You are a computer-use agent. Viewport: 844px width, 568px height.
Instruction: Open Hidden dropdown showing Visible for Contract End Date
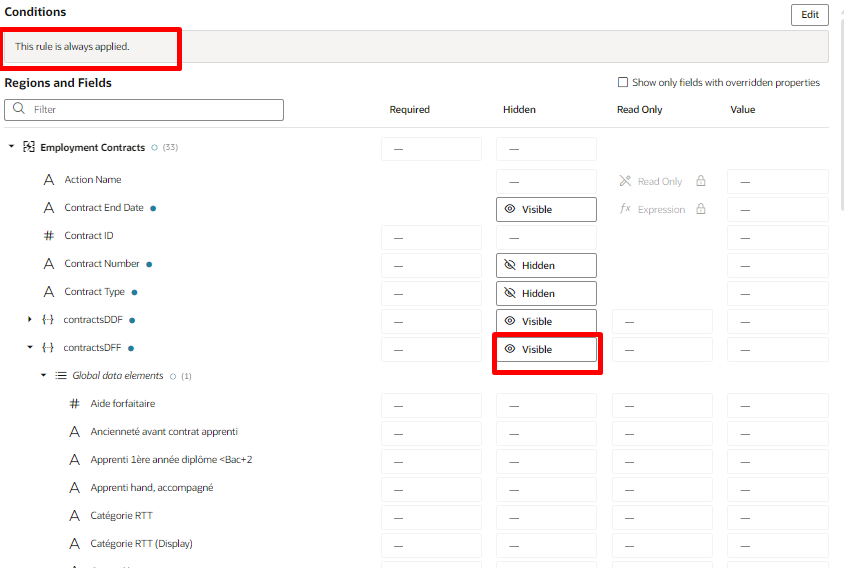pos(546,209)
